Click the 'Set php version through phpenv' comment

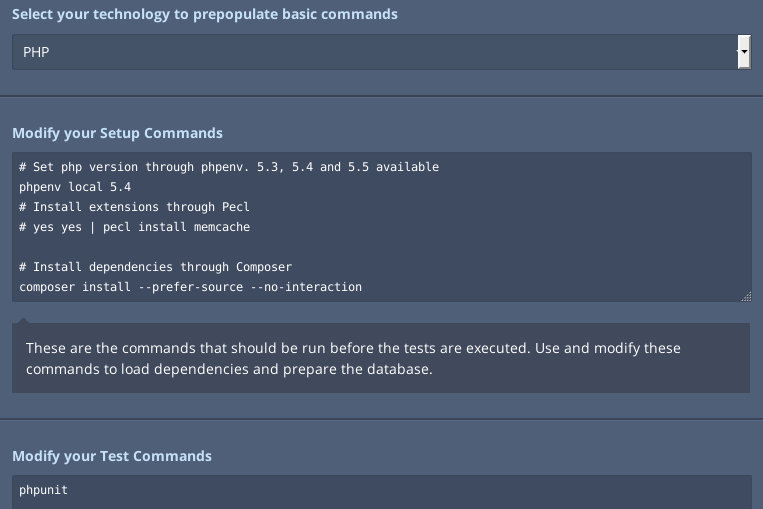click(229, 167)
